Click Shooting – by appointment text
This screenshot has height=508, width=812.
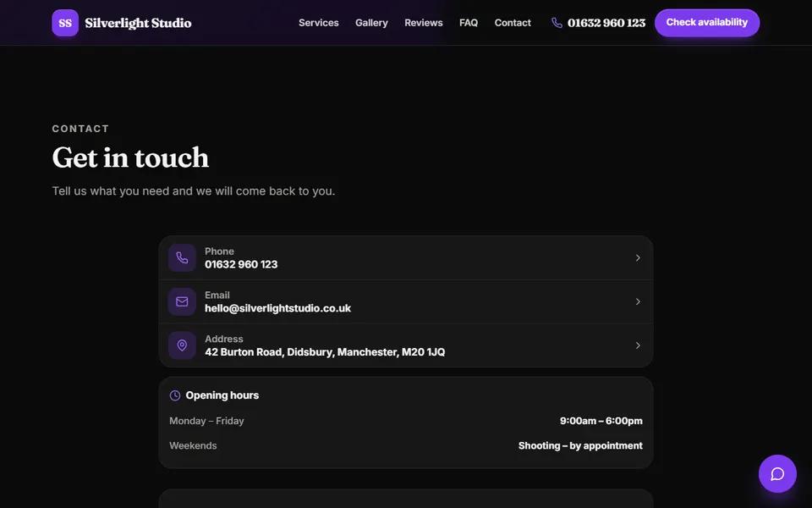click(x=580, y=446)
